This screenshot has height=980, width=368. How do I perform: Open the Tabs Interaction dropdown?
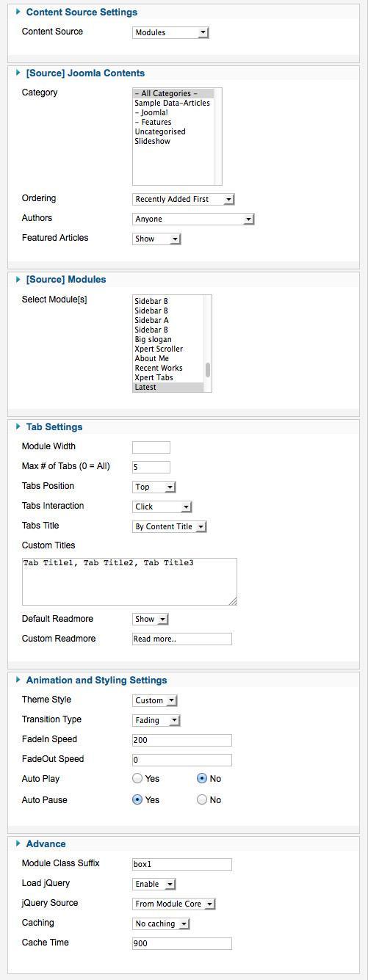162,507
